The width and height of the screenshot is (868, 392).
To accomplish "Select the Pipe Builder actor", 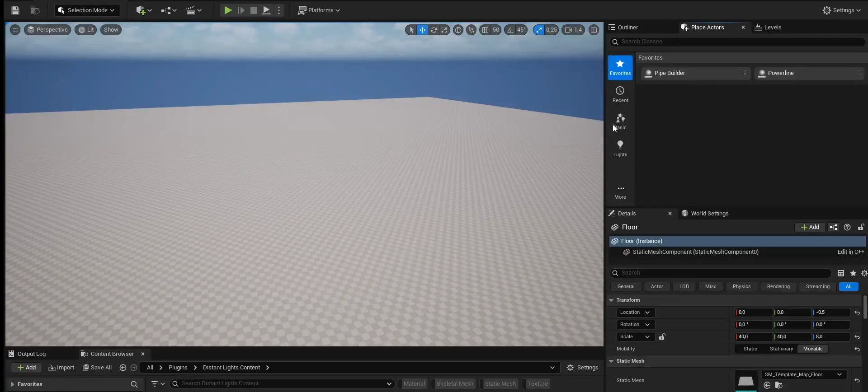I will click(696, 73).
